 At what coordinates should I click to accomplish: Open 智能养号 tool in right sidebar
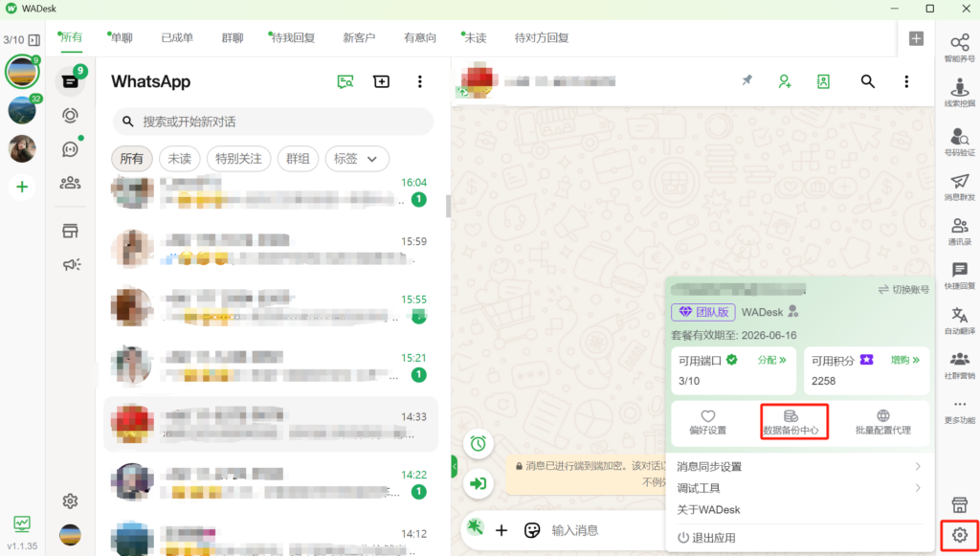click(x=959, y=48)
